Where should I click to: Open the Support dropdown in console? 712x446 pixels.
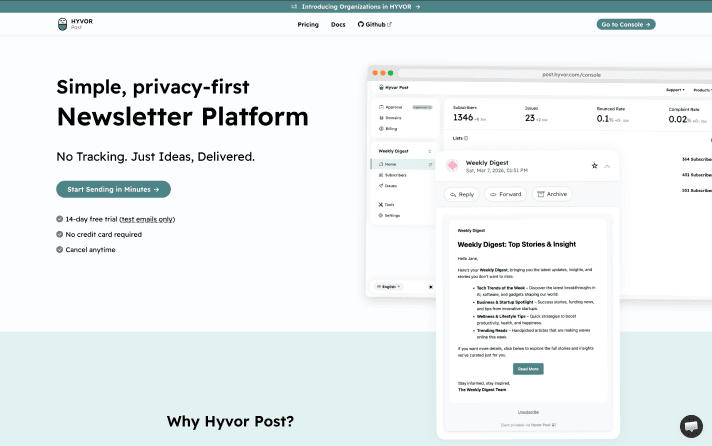click(x=675, y=90)
